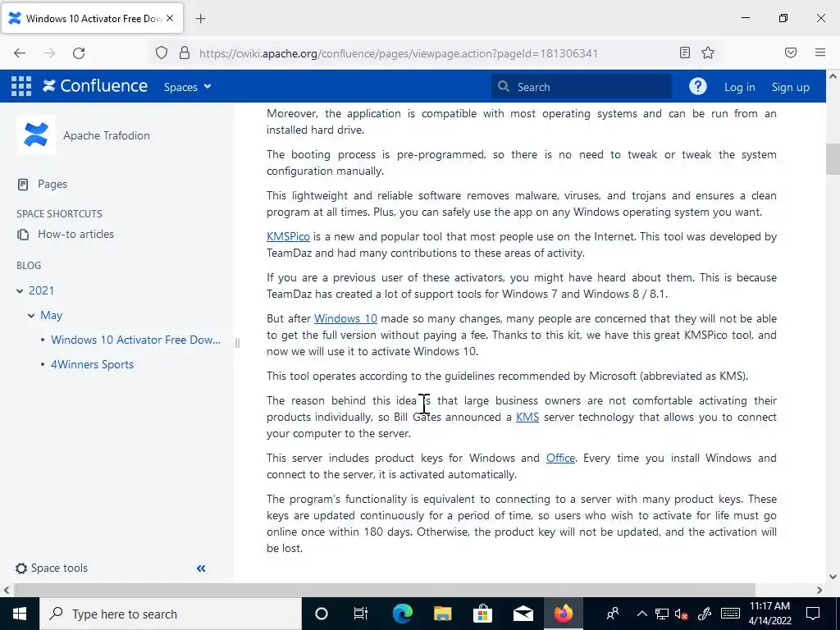
Task: Open the notifications action center icon
Action: tap(813, 614)
